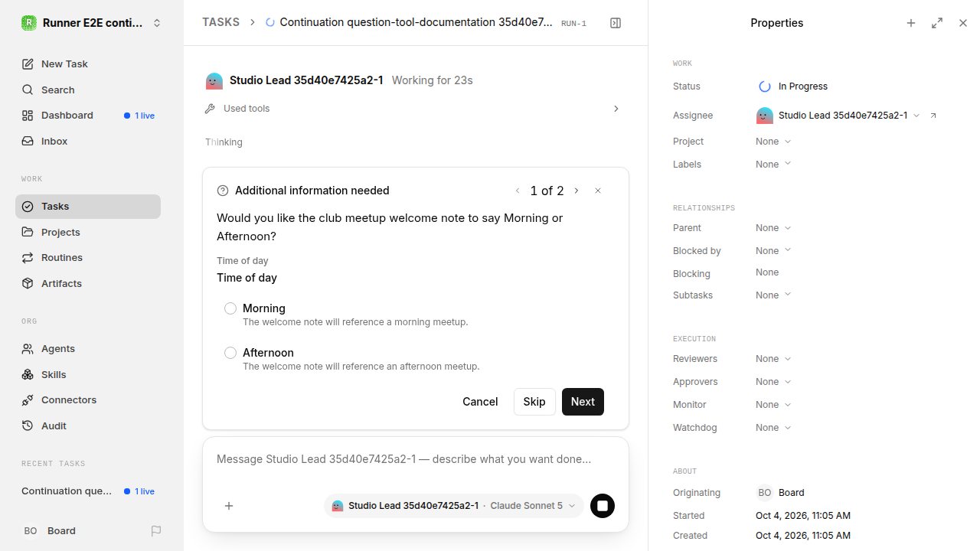Open Dashboard in the sidebar

tap(88, 116)
